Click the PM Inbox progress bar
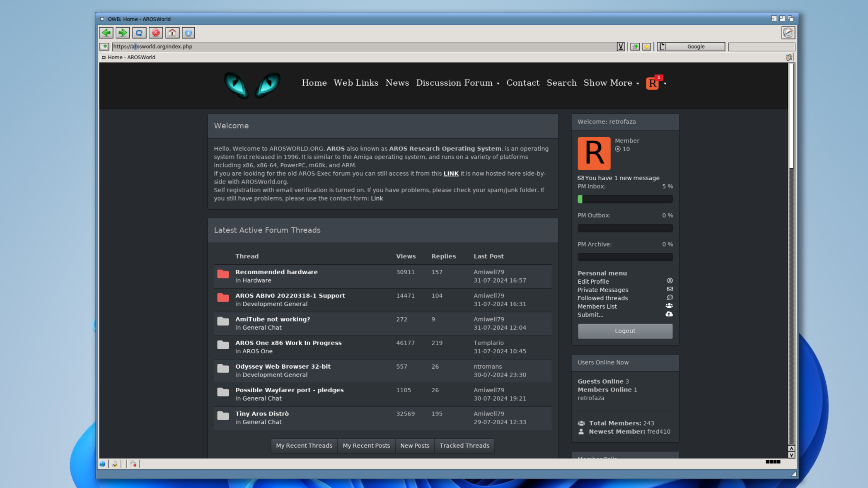The width and height of the screenshot is (868, 488). [x=625, y=199]
